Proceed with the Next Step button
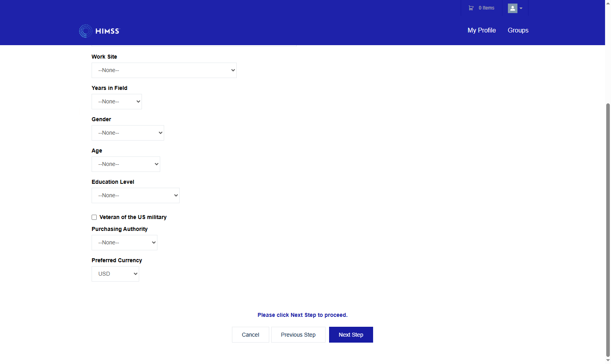Viewport: 611px width, 364px height. (x=351, y=335)
